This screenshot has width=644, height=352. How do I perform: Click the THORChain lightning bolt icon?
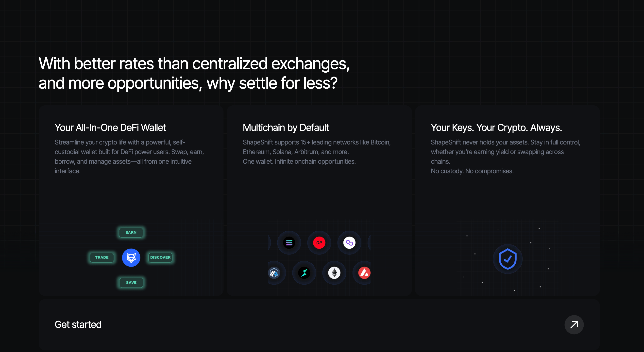click(304, 273)
